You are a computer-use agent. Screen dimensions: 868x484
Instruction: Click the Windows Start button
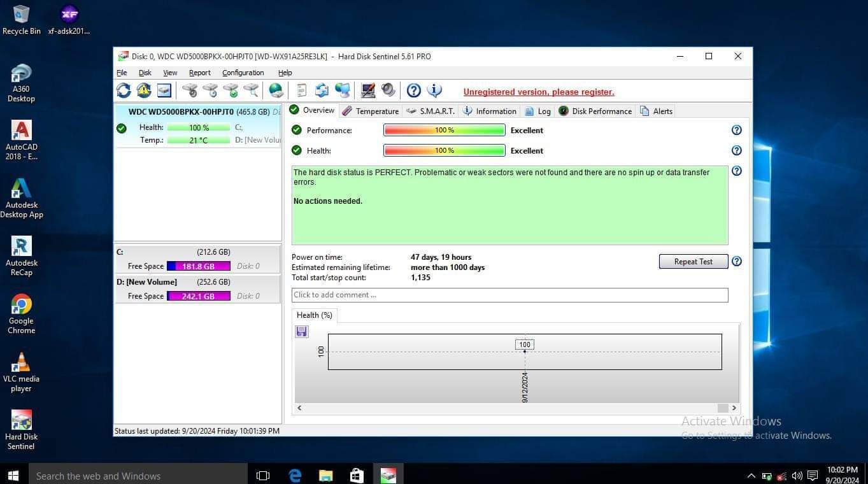[13, 475]
